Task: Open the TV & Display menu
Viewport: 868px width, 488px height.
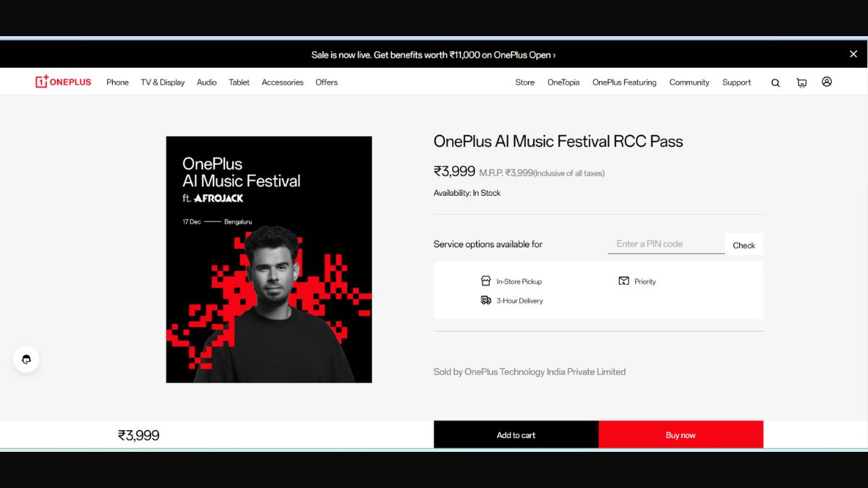Action: (x=163, y=82)
